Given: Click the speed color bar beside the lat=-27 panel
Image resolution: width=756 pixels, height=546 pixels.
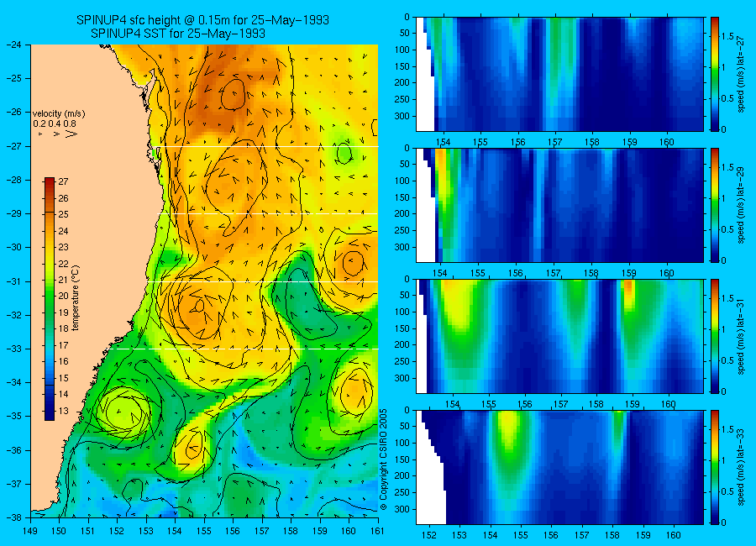Looking at the screenshot, I should (714, 74).
